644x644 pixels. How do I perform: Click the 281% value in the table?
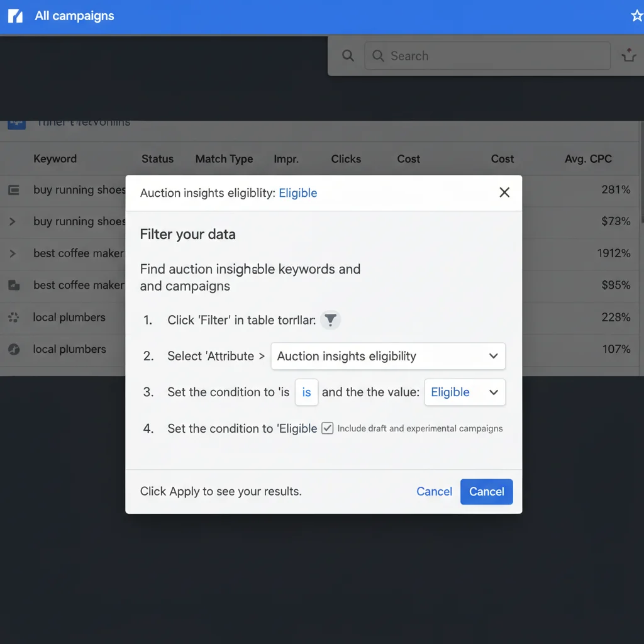(616, 190)
